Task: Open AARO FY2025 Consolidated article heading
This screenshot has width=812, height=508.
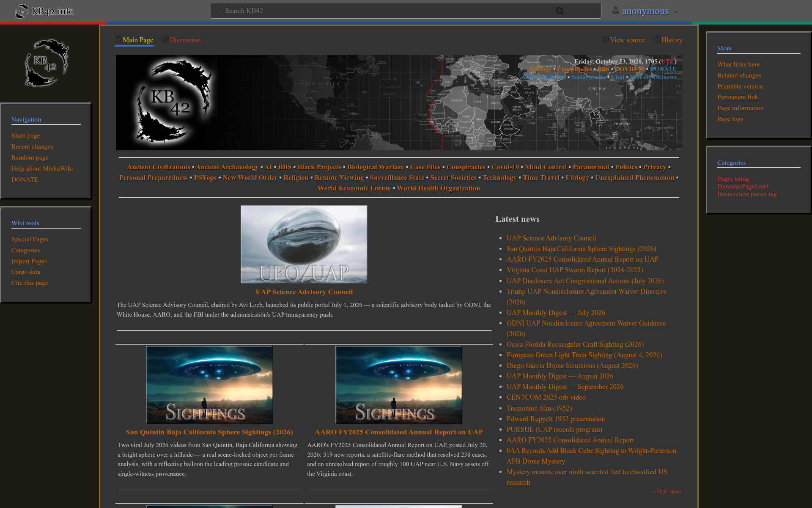Action: tap(399, 432)
